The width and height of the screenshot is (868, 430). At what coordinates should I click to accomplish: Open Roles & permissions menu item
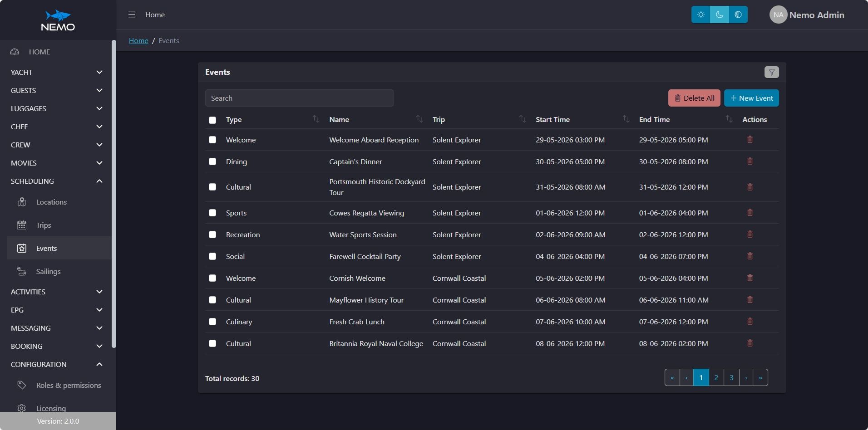pos(59,385)
